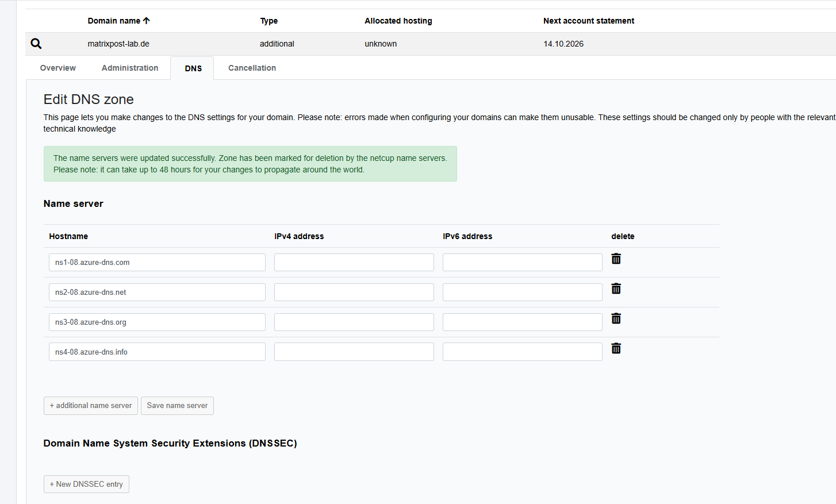Open the Overview tab
This screenshot has width=836, height=504.
click(x=58, y=68)
